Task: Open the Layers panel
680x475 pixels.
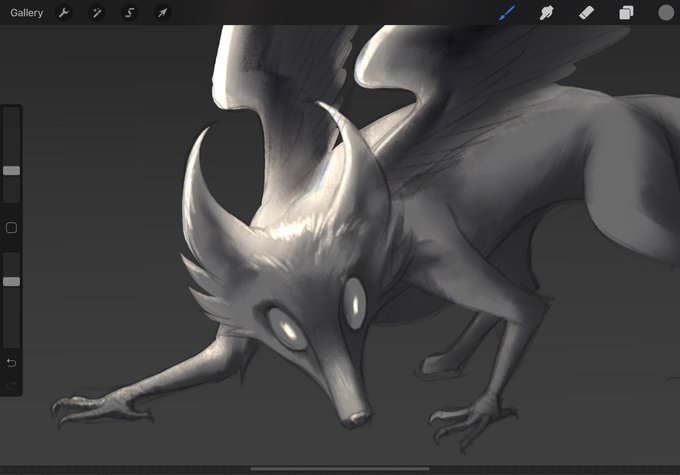Action: 626,13
